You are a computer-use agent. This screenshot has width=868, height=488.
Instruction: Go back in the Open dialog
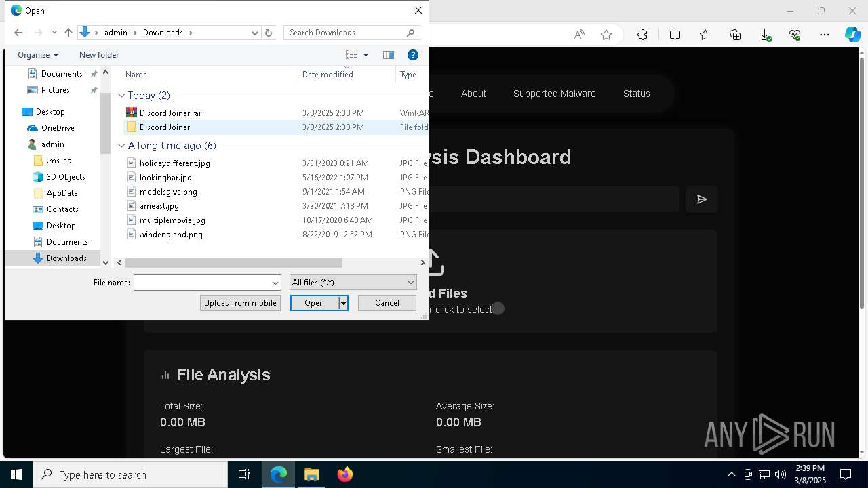point(18,33)
